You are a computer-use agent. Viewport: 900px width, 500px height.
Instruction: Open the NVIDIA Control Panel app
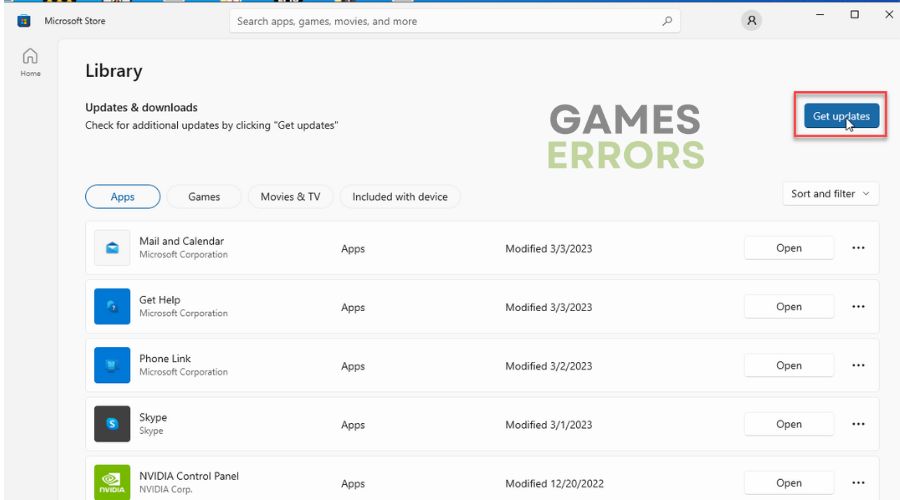(789, 483)
